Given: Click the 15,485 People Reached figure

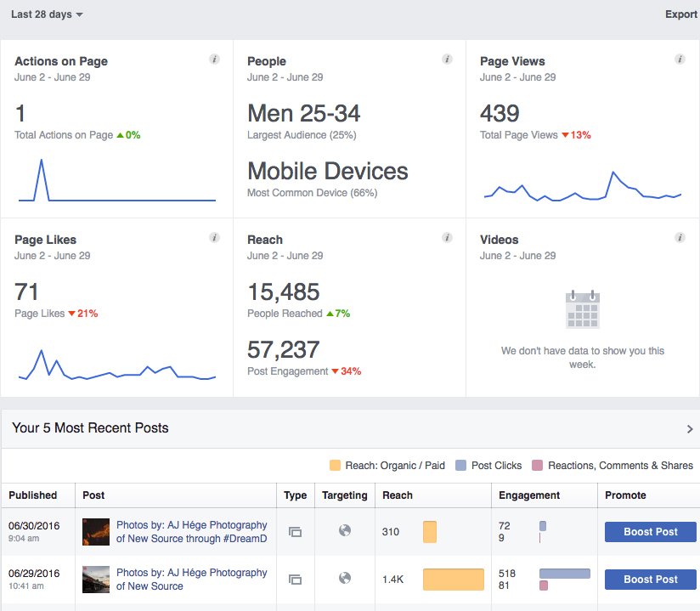Looking at the screenshot, I should click(284, 292).
